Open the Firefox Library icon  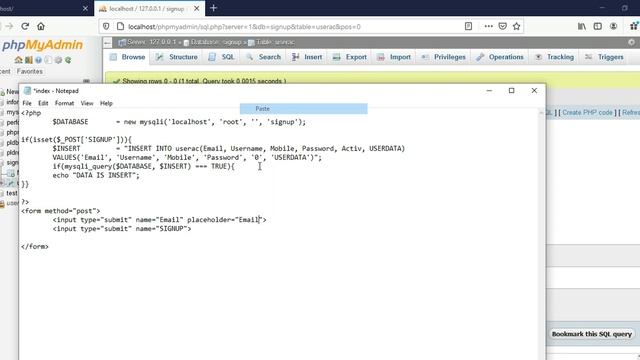click(x=582, y=27)
